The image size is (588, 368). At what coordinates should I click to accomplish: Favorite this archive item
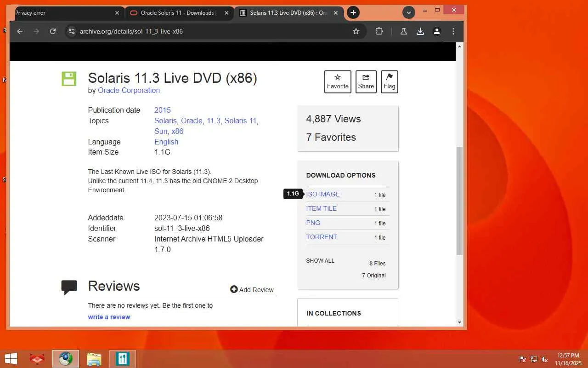pyautogui.click(x=338, y=82)
